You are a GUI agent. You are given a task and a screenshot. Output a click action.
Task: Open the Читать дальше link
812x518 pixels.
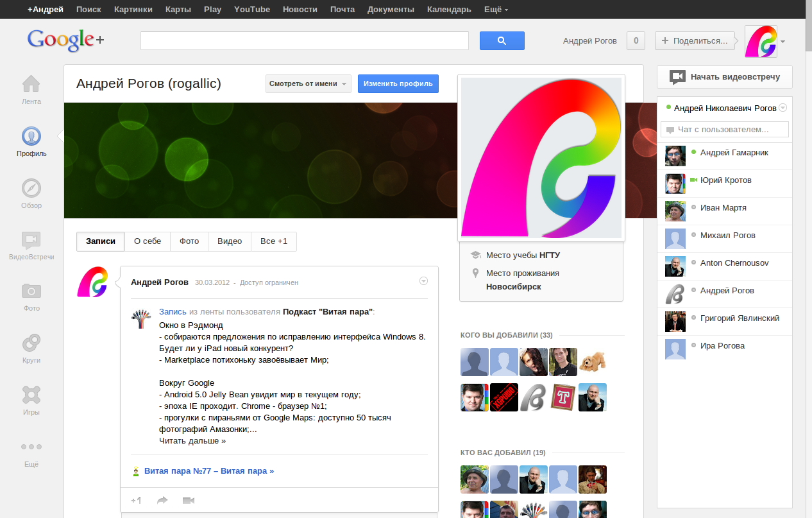pos(192,441)
